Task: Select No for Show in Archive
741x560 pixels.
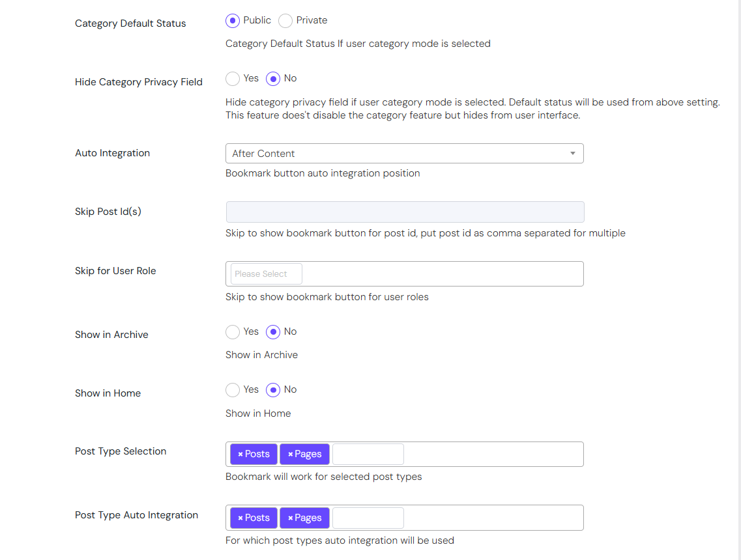Action: (273, 332)
